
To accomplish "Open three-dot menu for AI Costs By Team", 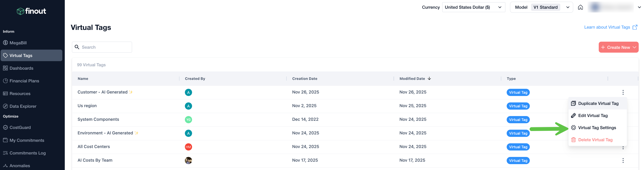I will pyautogui.click(x=623, y=161).
